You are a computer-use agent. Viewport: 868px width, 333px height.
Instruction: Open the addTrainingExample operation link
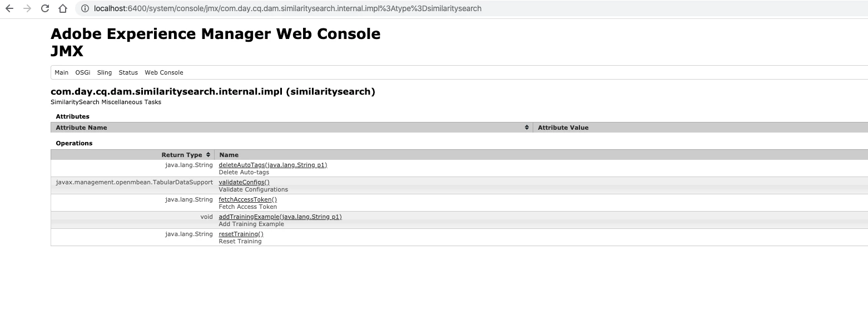(x=280, y=217)
